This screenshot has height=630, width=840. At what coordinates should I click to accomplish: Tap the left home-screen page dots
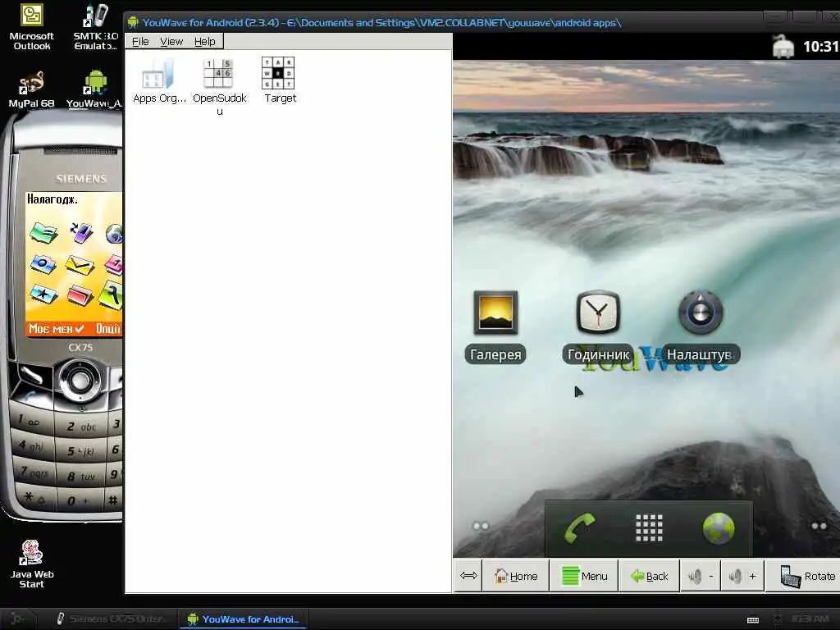(x=481, y=526)
